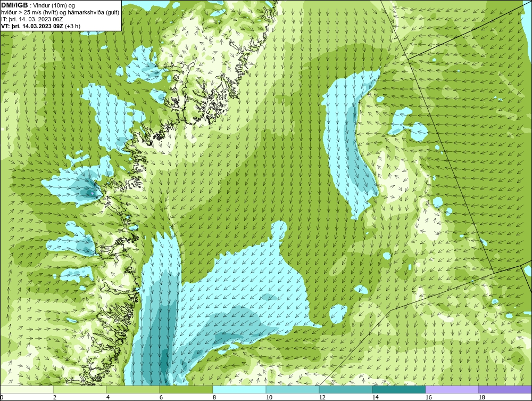
Task: Click the legend scale label '18'
Action: tap(481, 397)
